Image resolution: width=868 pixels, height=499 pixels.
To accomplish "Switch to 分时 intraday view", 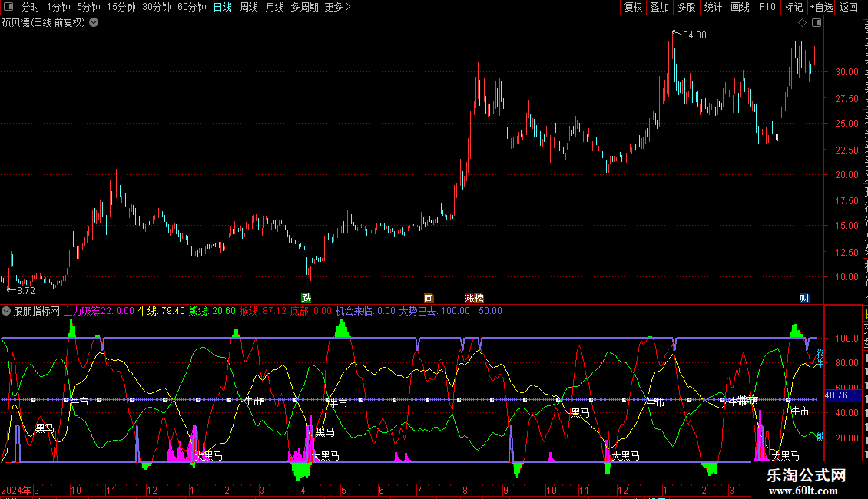I will 31,7.
